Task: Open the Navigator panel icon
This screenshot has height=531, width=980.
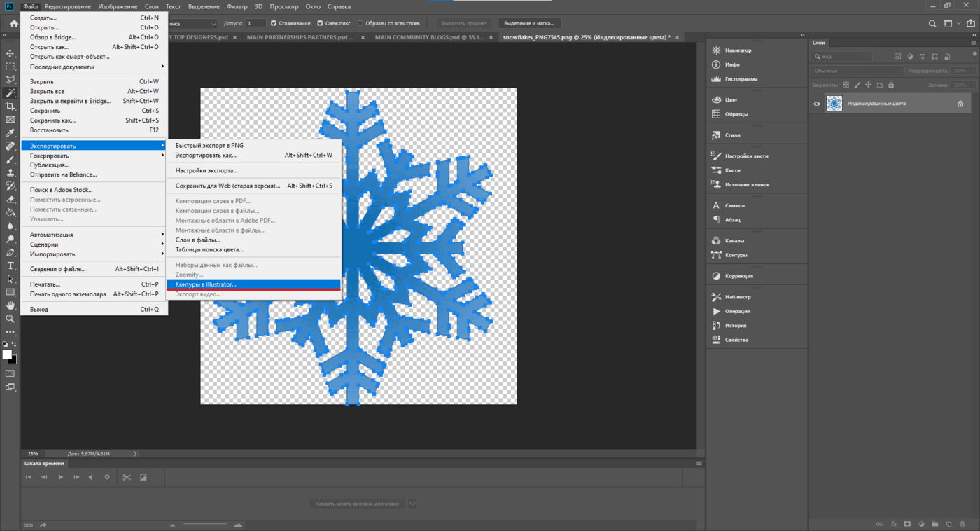Action: 716,50
